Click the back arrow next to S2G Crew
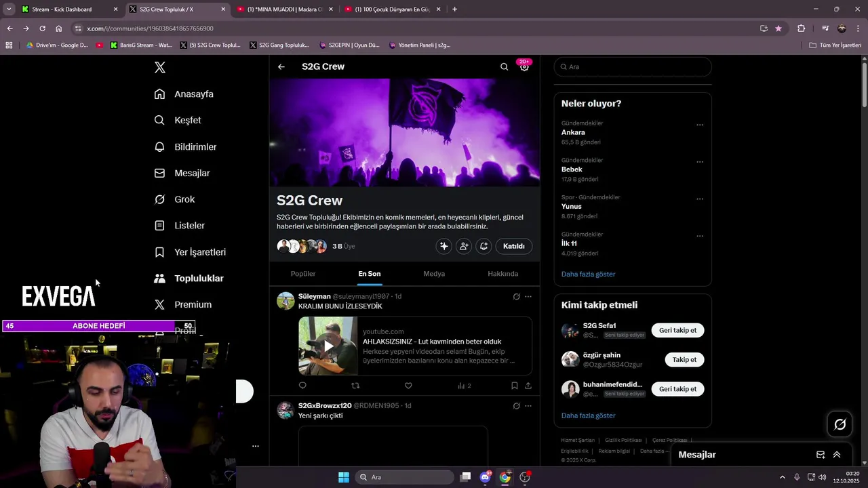This screenshot has height=488, width=868. (x=281, y=66)
